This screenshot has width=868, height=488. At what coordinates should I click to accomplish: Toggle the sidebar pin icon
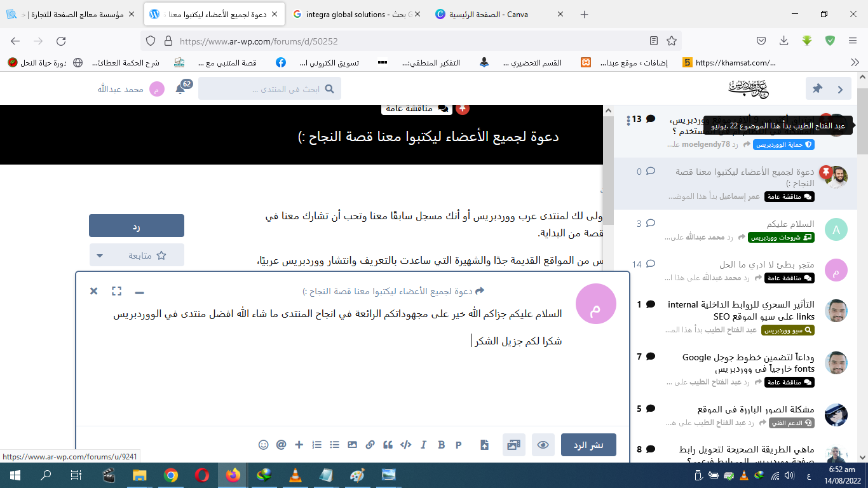point(817,89)
